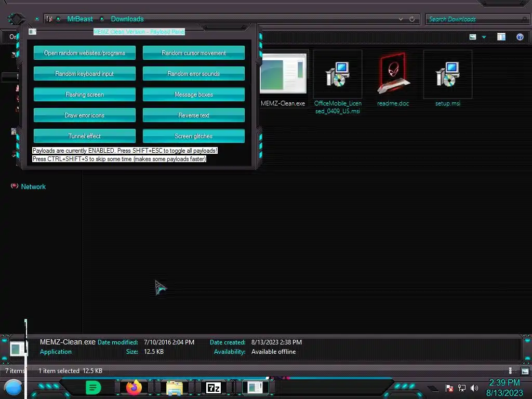Click Payloads are currently ENABLED notice

pos(125,151)
